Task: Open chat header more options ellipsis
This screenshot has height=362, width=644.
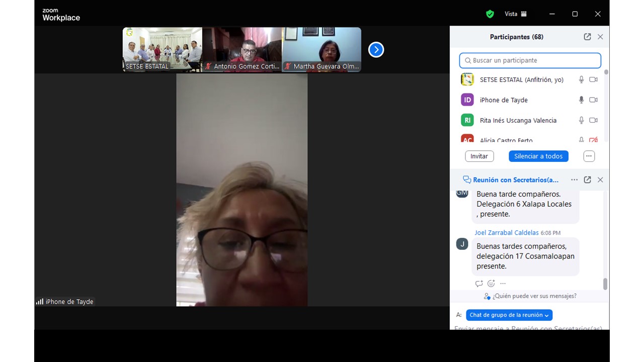Action: (574, 179)
